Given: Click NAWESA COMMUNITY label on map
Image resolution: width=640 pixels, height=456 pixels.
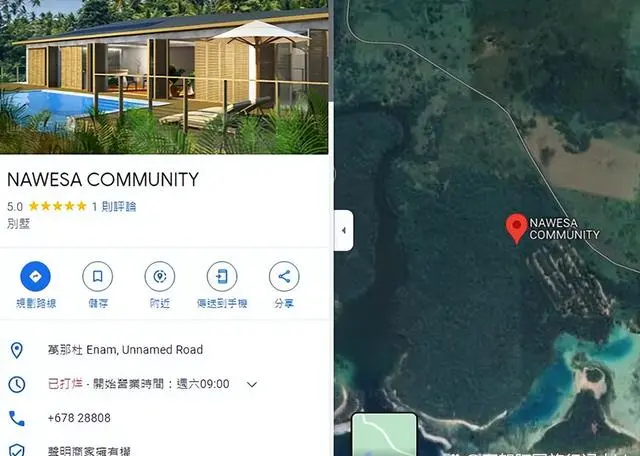Looking at the screenshot, I should click(x=564, y=229).
